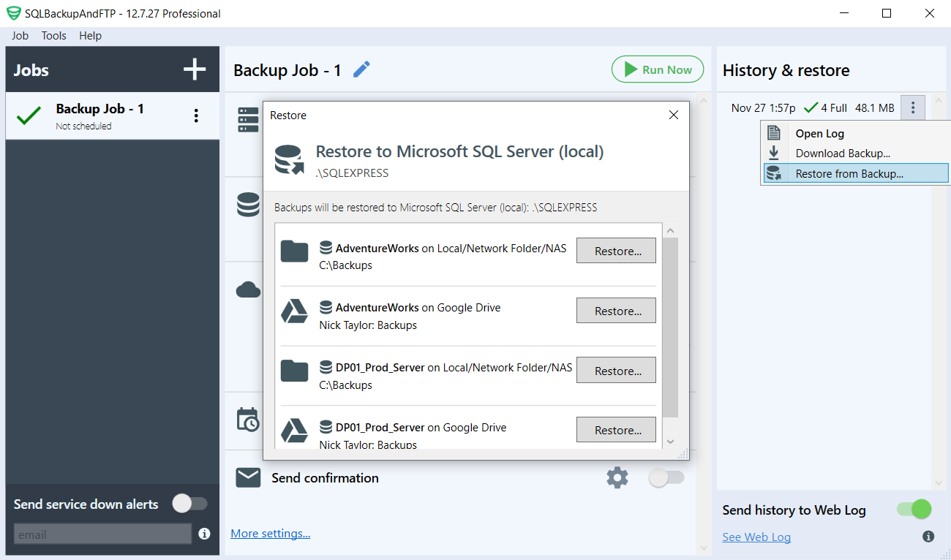The image size is (951, 560).
Task: Edit the backup job name with pencil icon
Action: click(x=361, y=69)
